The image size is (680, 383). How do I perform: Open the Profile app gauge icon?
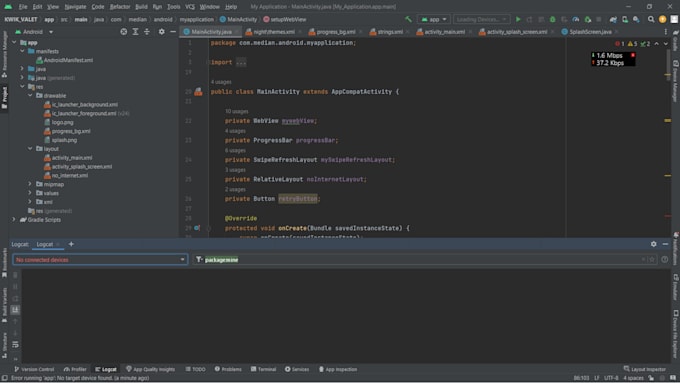point(575,19)
